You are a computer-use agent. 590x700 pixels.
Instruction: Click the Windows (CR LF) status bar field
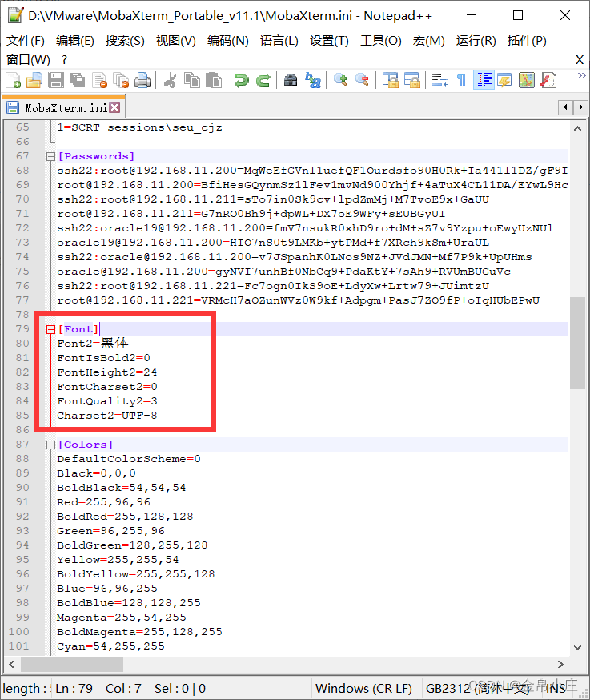pyautogui.click(x=363, y=688)
